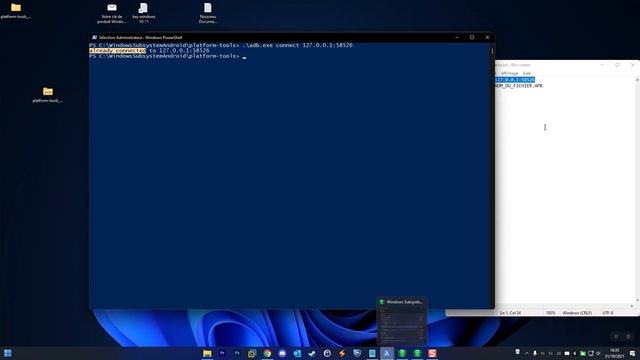Click the microphone icon in system tray
Screen dimensions: 640x360
tap(535, 353)
